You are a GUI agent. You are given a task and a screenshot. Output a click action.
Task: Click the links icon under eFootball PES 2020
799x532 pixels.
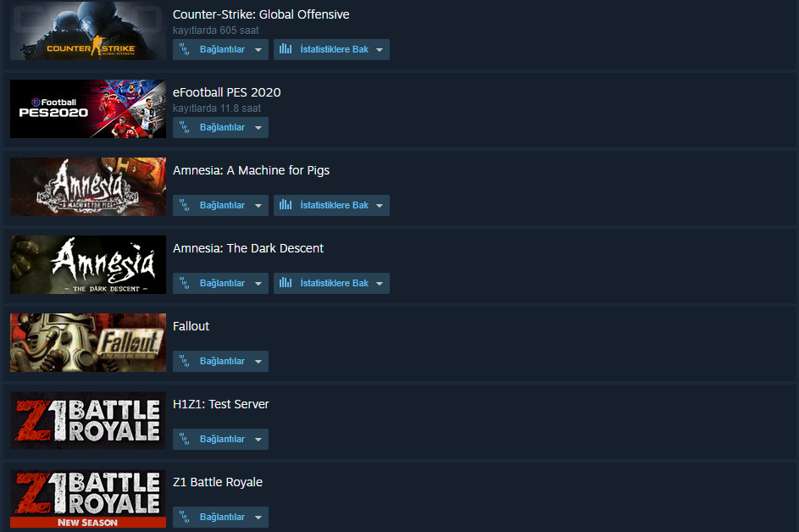(x=185, y=127)
